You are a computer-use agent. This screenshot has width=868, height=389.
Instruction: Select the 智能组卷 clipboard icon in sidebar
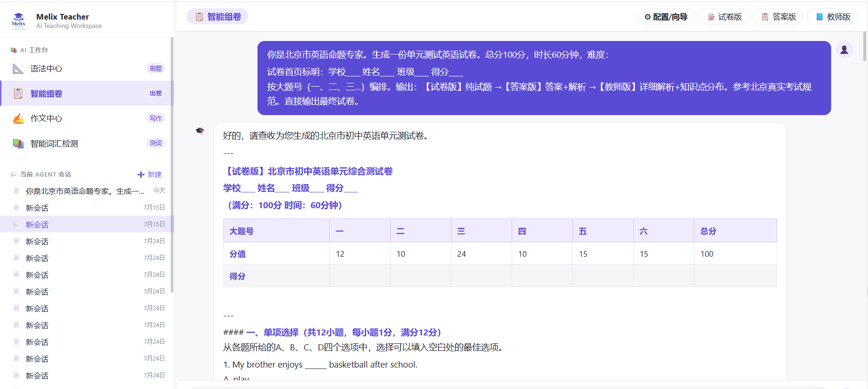click(18, 94)
